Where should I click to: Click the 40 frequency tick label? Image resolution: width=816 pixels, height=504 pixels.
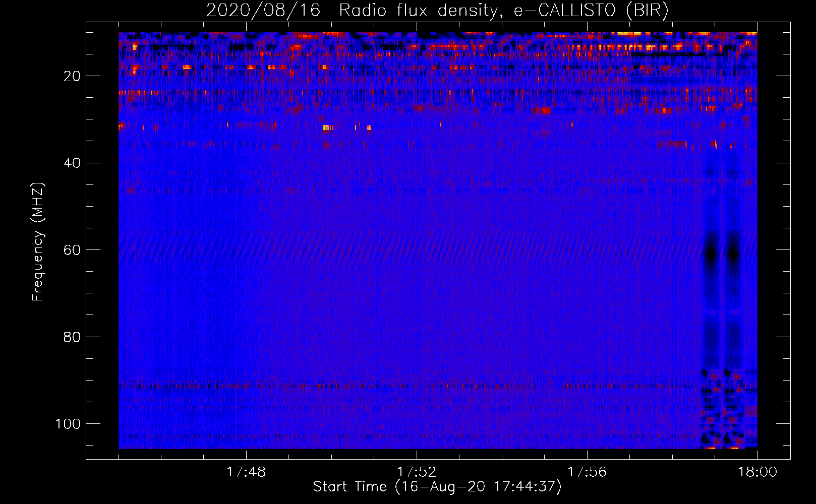(x=72, y=163)
